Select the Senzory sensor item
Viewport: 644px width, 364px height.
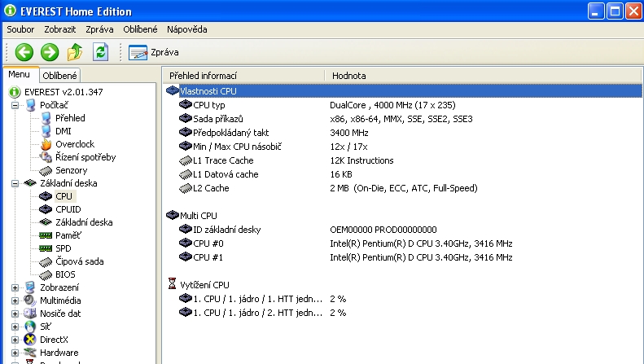pos(71,170)
